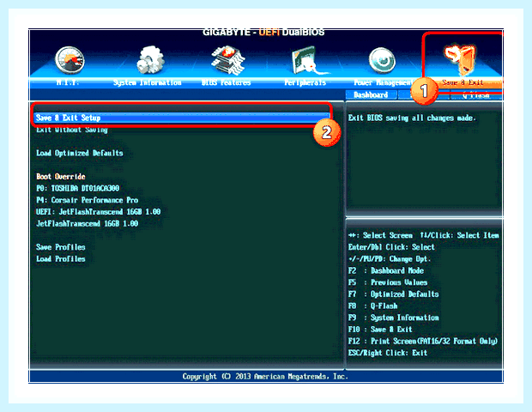
Task: Click the 'F2 : Dashboard Mode' hint
Action: 386,271
